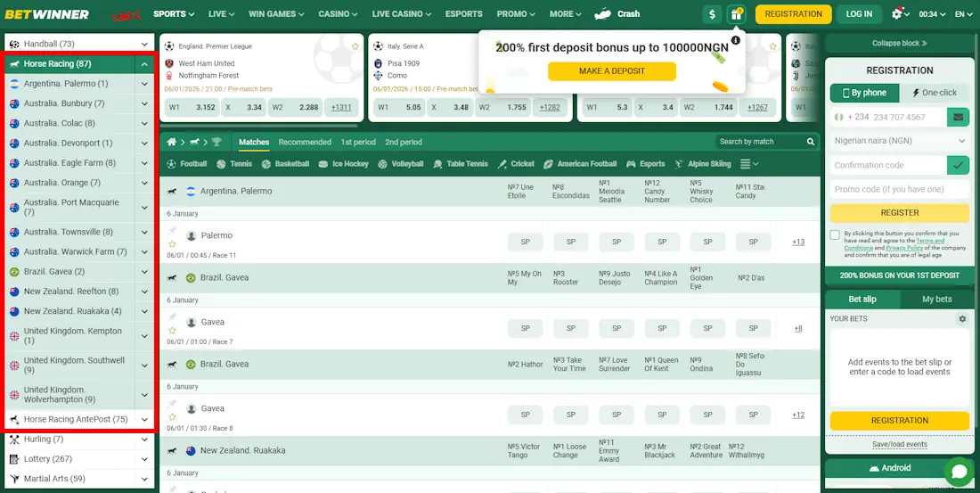Select Ice Hockey sport filter
This screenshot has height=493, width=980.
click(343, 164)
